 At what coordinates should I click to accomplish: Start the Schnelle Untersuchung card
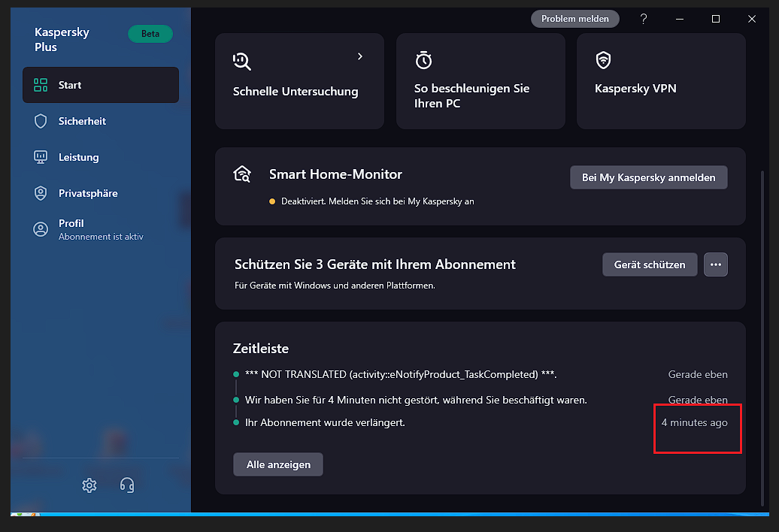tap(299, 81)
